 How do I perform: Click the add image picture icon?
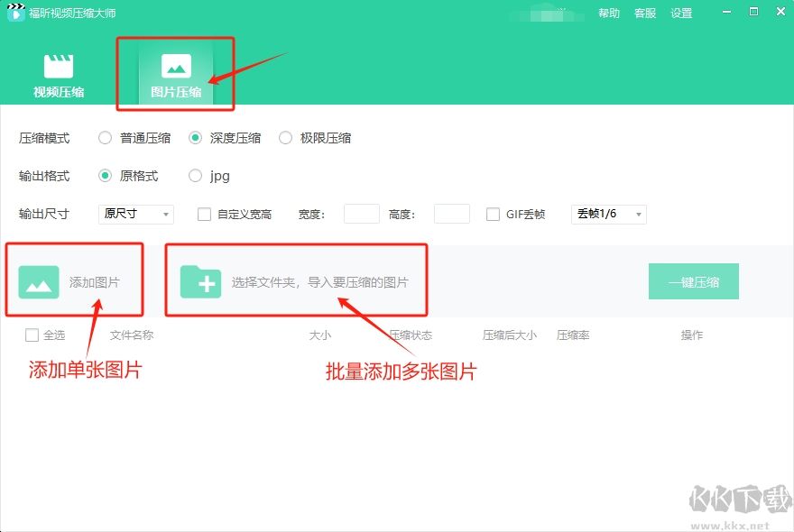tap(39, 282)
